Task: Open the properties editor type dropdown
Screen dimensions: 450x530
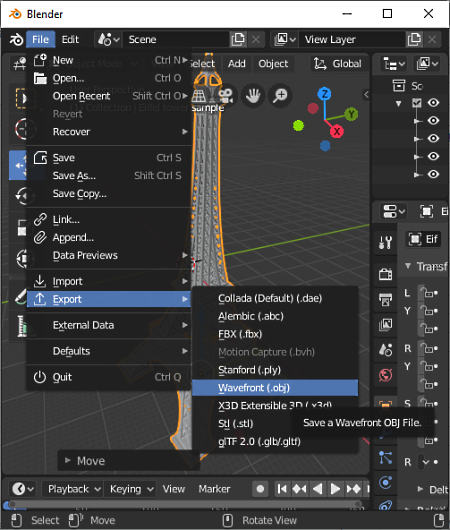Action: coord(394,212)
